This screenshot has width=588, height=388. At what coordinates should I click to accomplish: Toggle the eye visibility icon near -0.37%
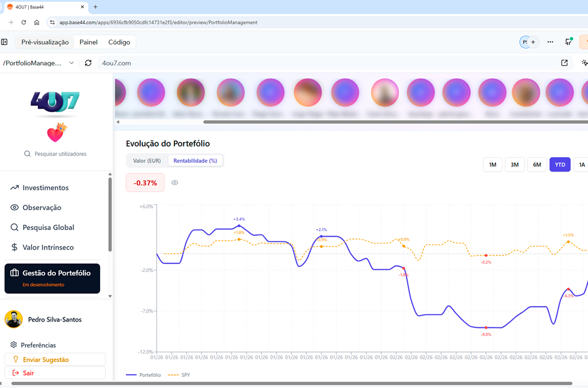175,183
